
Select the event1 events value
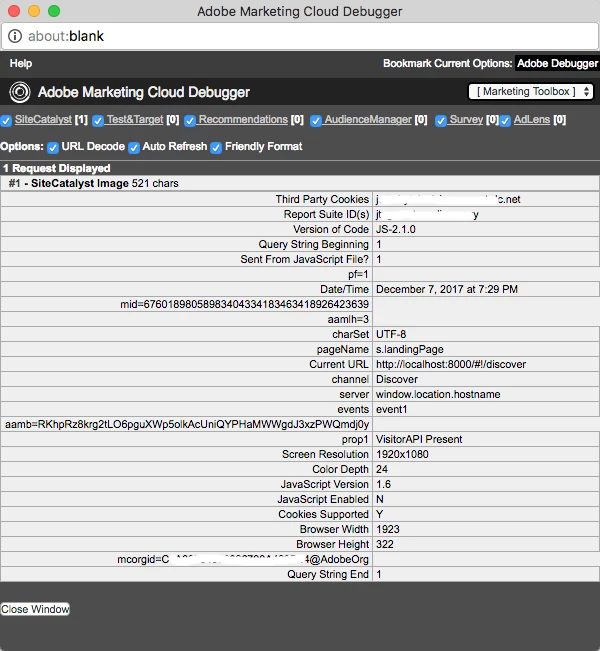click(x=392, y=409)
